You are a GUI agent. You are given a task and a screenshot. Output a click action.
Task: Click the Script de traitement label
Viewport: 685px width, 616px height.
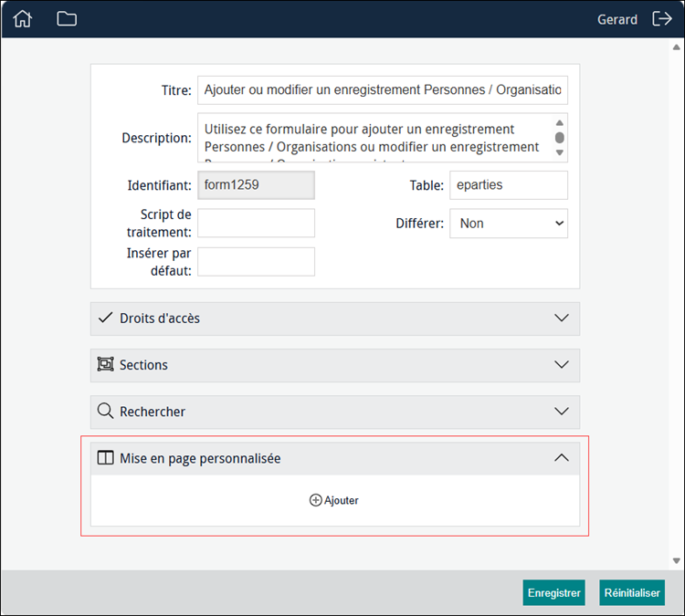coord(159,223)
